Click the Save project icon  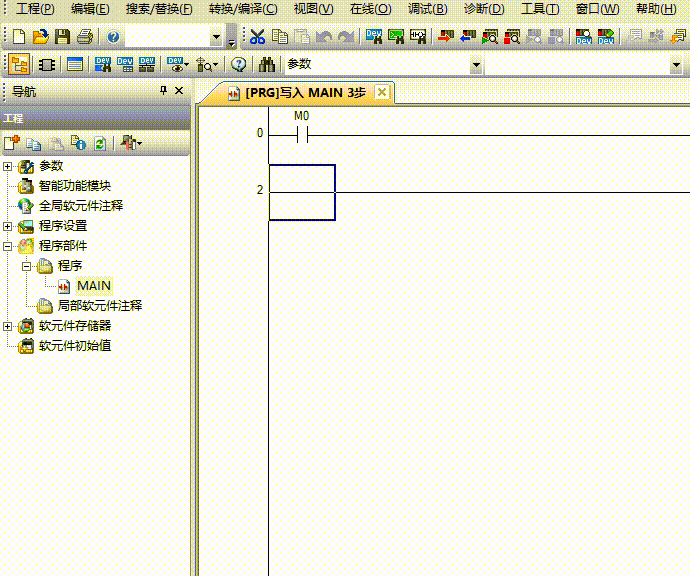pyautogui.click(x=62, y=37)
